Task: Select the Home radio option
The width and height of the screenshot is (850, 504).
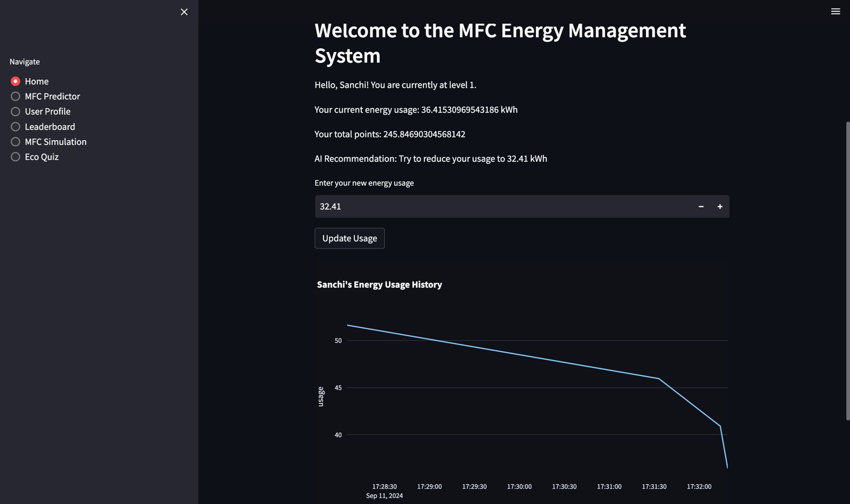Action: [15, 81]
